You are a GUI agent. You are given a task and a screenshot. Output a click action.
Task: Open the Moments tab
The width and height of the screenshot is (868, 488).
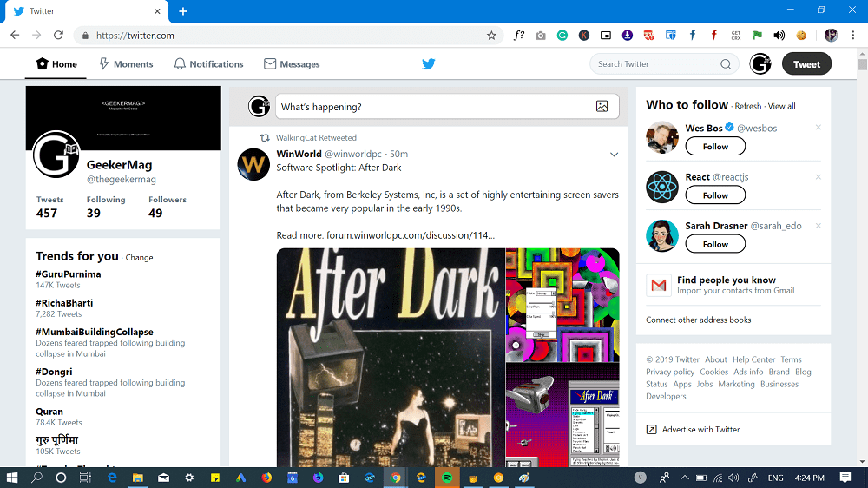coord(126,64)
